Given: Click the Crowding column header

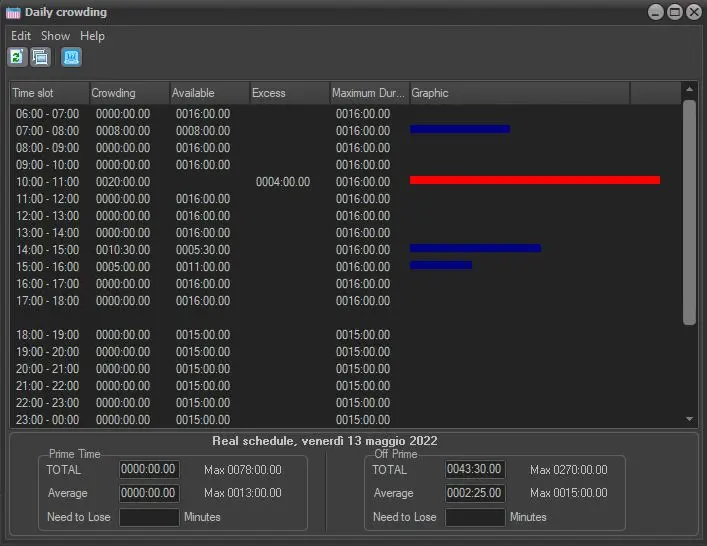Looking at the screenshot, I should [x=129, y=93].
